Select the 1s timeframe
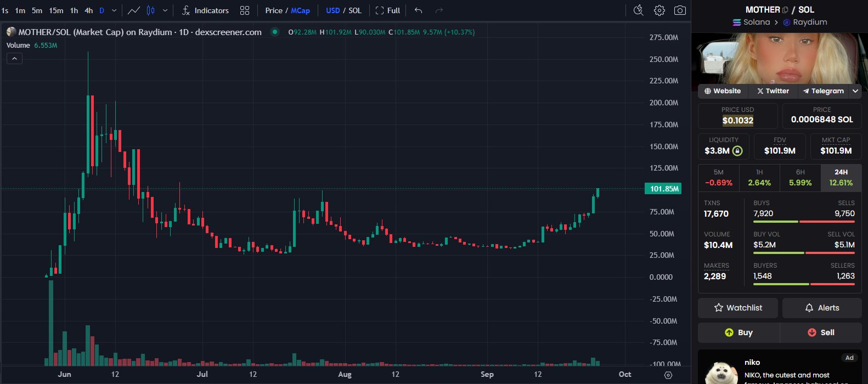The width and height of the screenshot is (868, 384). (x=5, y=10)
